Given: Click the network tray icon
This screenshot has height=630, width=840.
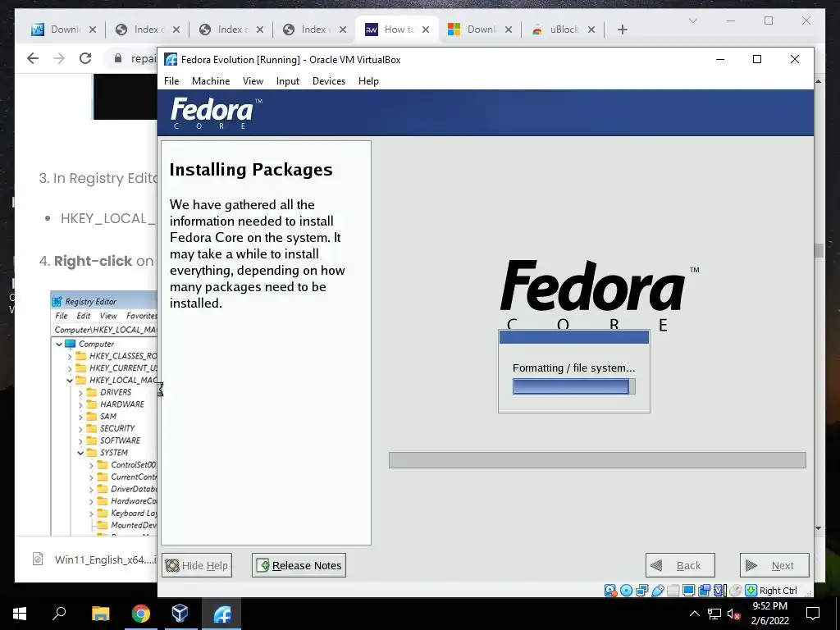Looking at the screenshot, I should click(x=714, y=614).
